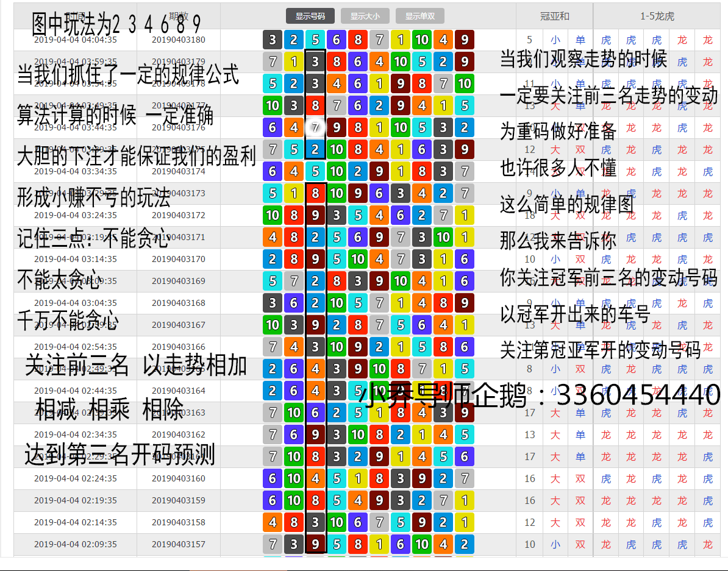728x571 pixels.
Task: Click sum value 5 in row 20190403180
Action: tap(530, 40)
